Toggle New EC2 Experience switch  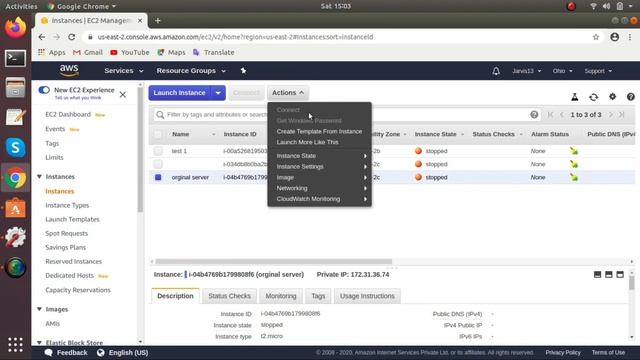click(x=44, y=90)
